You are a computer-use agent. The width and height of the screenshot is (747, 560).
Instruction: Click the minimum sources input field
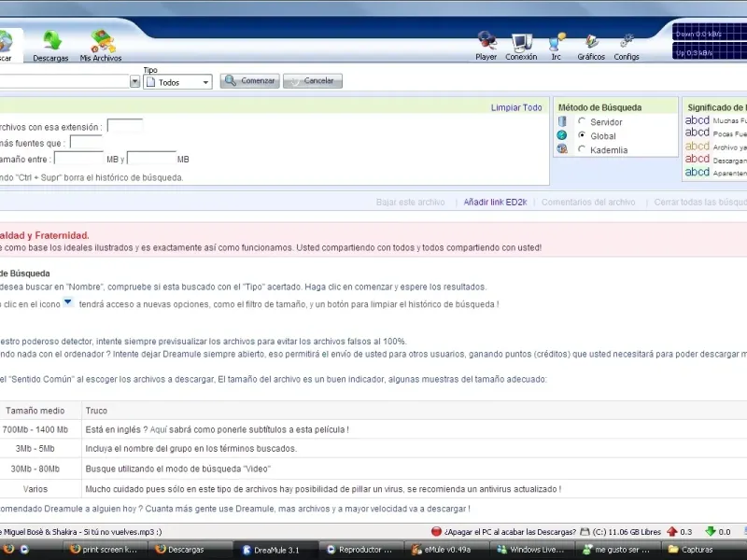coord(86,143)
